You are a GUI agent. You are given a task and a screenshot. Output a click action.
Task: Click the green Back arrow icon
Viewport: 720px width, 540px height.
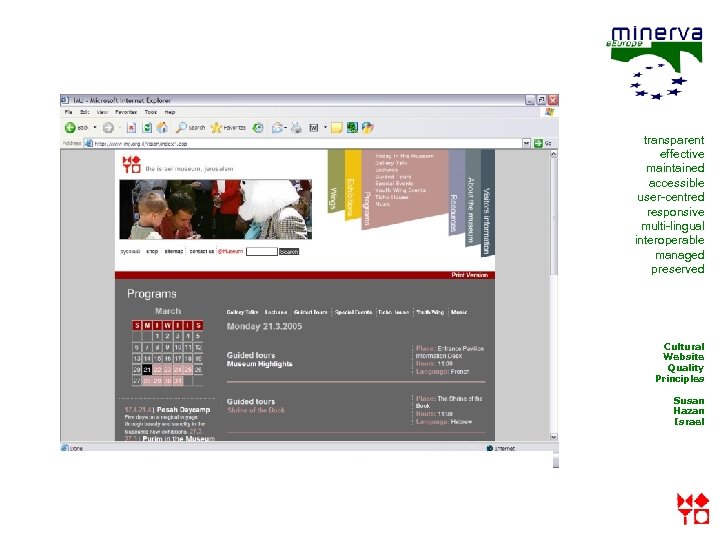[70, 128]
